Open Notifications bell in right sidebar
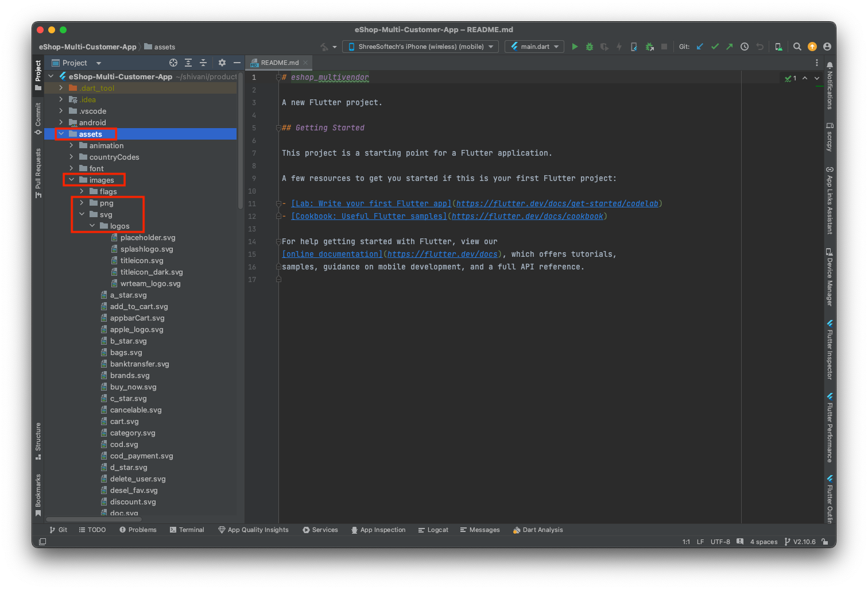The height and width of the screenshot is (590, 868). [x=830, y=65]
